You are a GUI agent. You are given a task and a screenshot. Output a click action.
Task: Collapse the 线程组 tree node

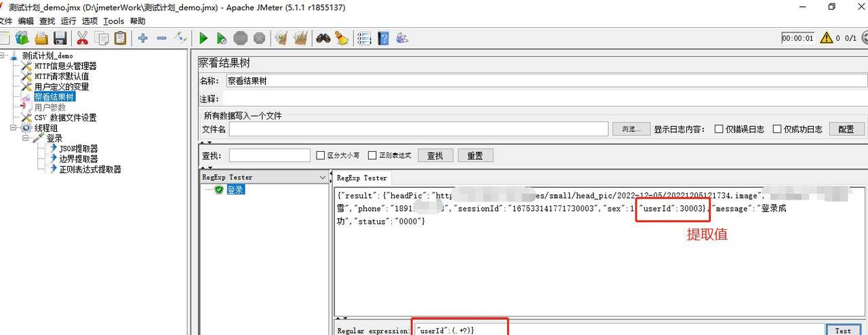click(x=14, y=128)
